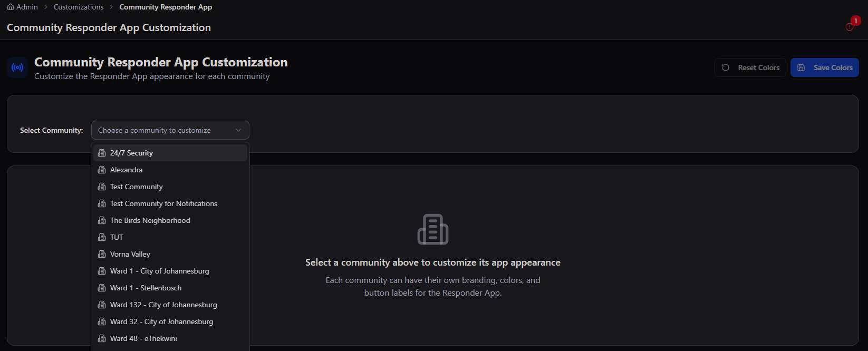Click building icon beside Ward 1 - Stellenbosch

click(x=102, y=288)
